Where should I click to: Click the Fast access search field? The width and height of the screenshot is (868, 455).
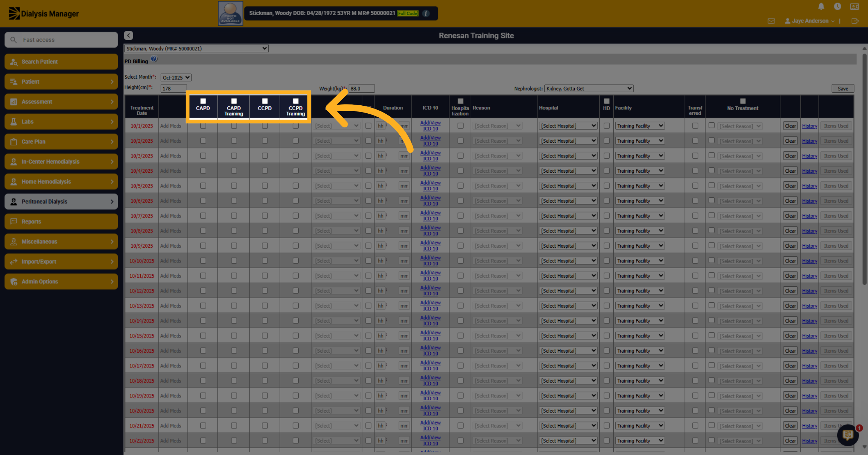click(x=61, y=40)
